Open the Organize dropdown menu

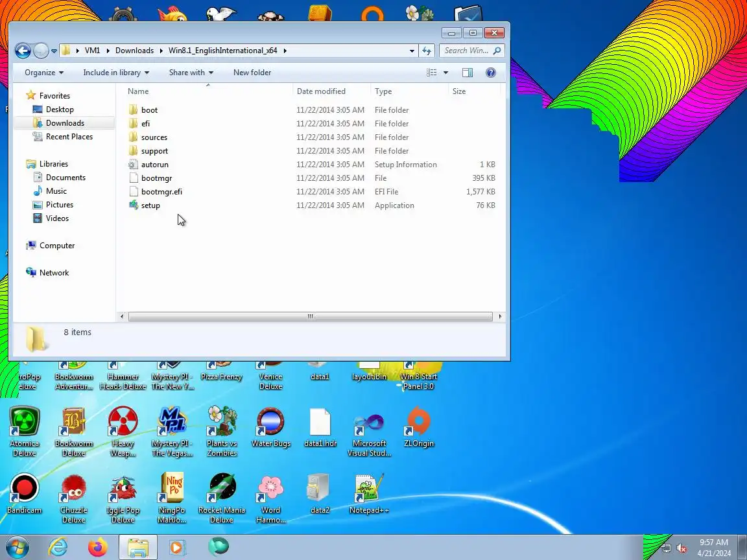pyautogui.click(x=44, y=73)
